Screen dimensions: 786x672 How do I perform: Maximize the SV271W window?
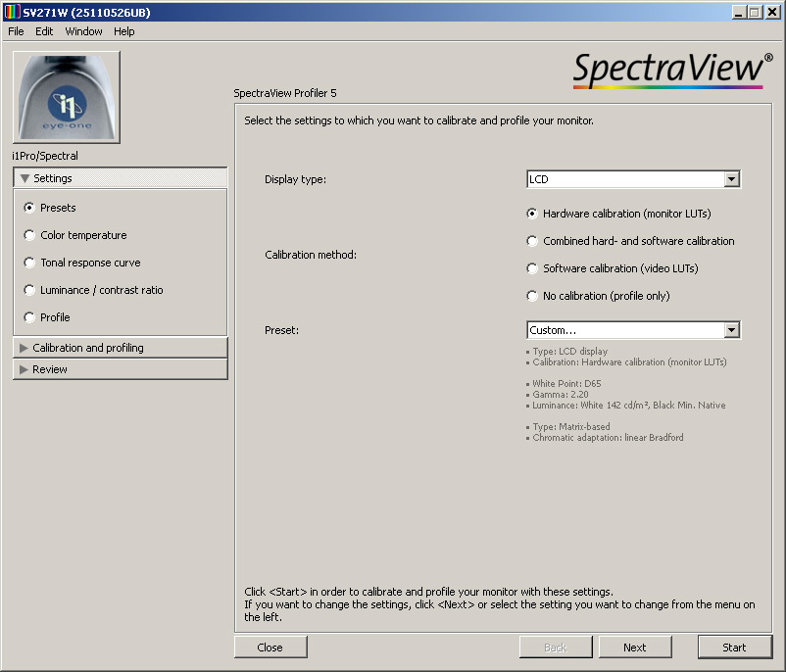point(755,13)
